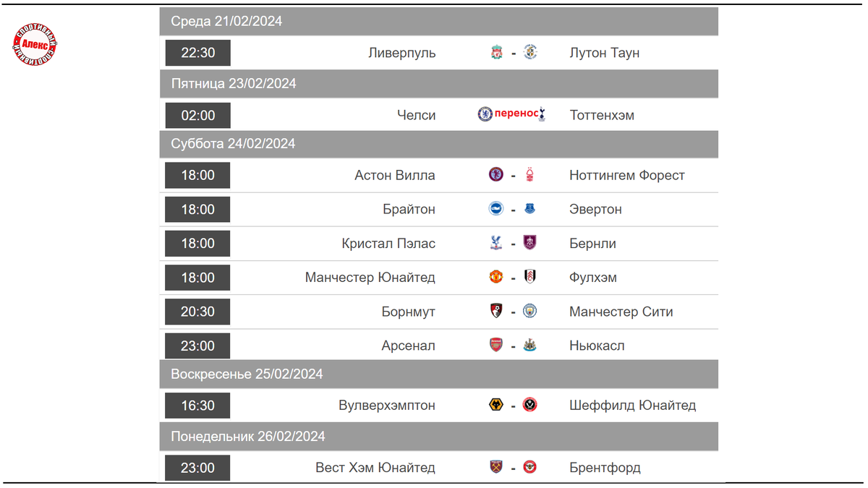Viewport: 868px width, 488px height.
Task: Select the Среда 21/02/2024 date header
Action: (x=439, y=21)
